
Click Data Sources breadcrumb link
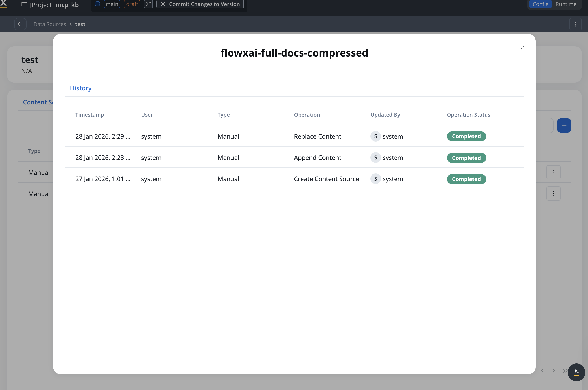tap(50, 24)
